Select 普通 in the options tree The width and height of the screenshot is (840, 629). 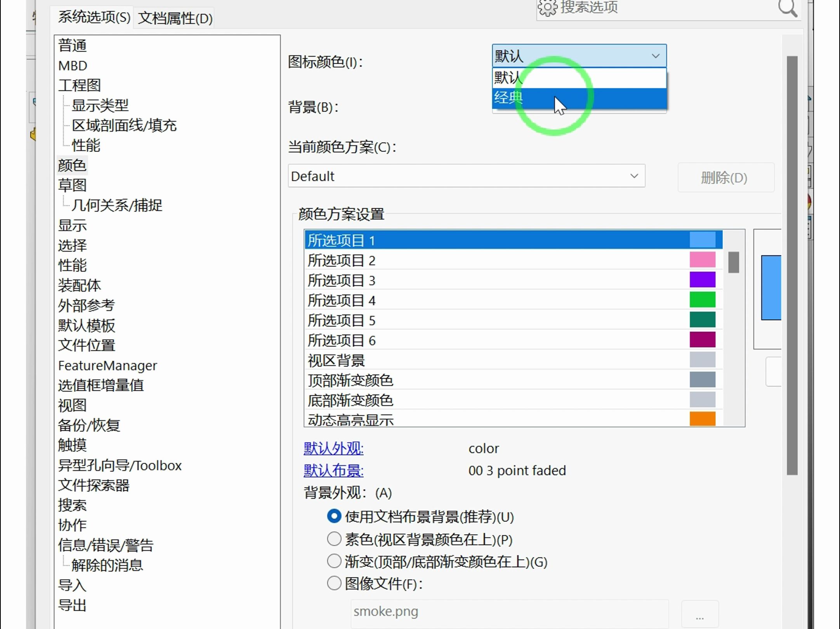click(x=72, y=45)
